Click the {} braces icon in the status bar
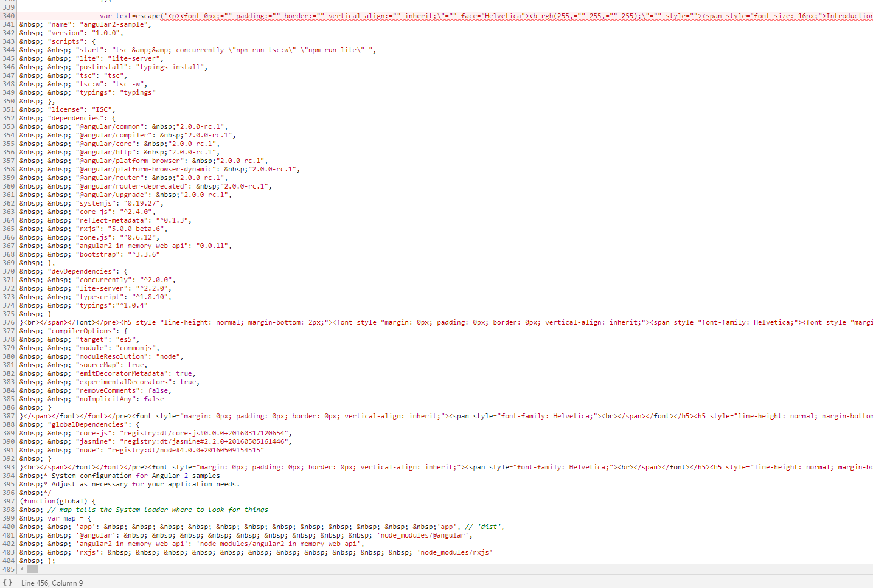873x588 pixels. coord(7,583)
